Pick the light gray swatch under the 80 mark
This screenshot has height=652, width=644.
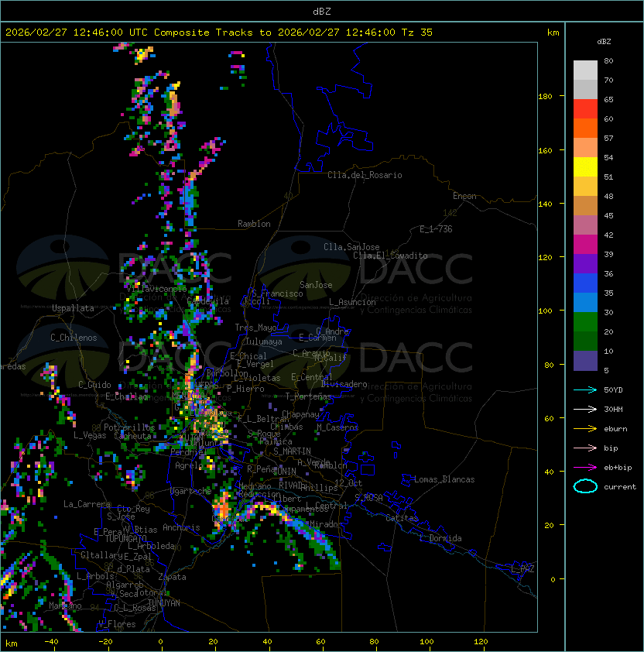coord(585,70)
